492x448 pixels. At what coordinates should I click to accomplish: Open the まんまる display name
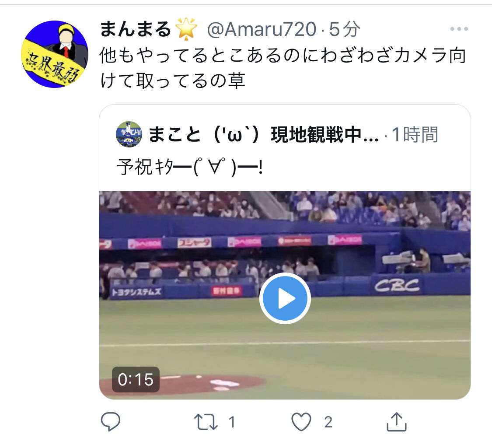(135, 29)
